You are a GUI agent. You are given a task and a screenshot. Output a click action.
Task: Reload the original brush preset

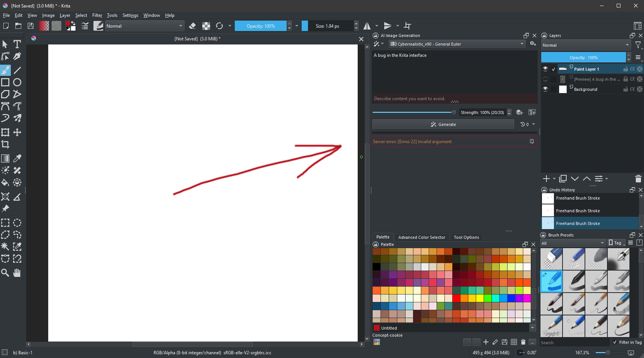pos(219,26)
